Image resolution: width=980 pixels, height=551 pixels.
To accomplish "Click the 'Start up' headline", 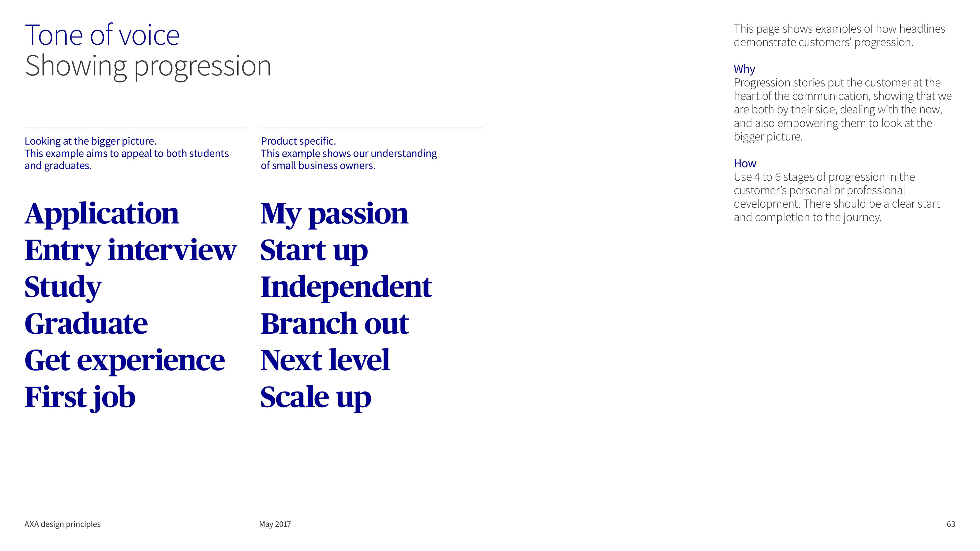I will 314,250.
